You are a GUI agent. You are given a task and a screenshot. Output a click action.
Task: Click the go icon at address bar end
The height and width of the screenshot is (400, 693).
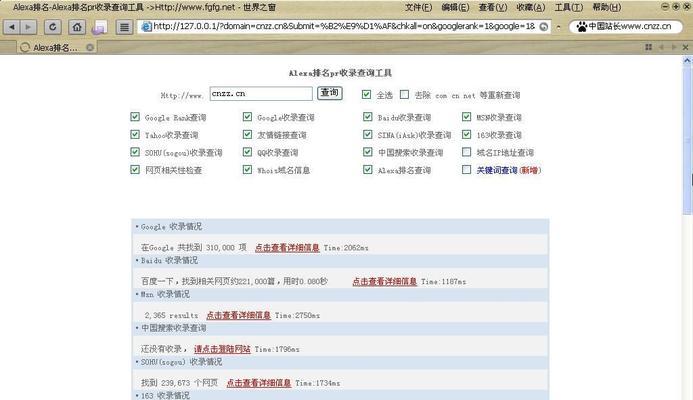pos(544,27)
